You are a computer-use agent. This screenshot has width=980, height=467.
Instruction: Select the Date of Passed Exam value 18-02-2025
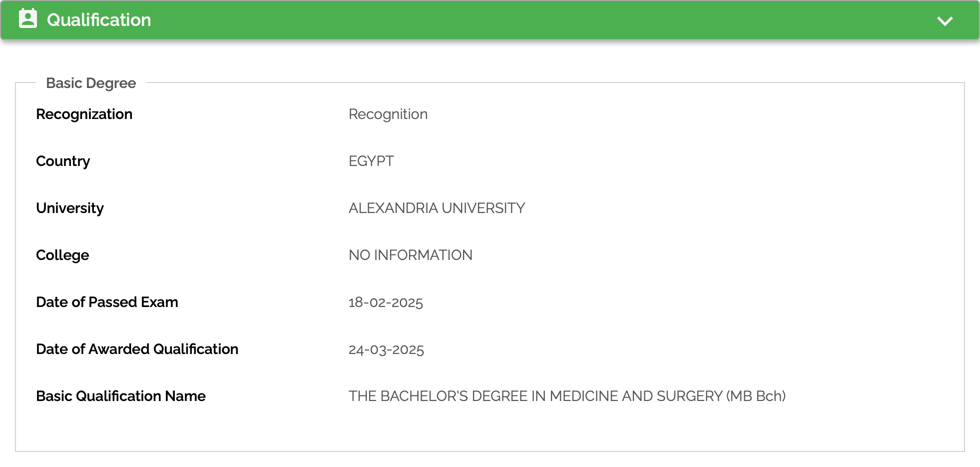pyautogui.click(x=386, y=302)
